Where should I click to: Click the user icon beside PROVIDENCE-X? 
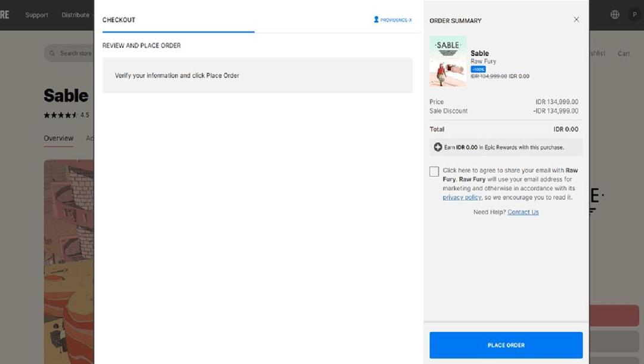[x=376, y=20]
